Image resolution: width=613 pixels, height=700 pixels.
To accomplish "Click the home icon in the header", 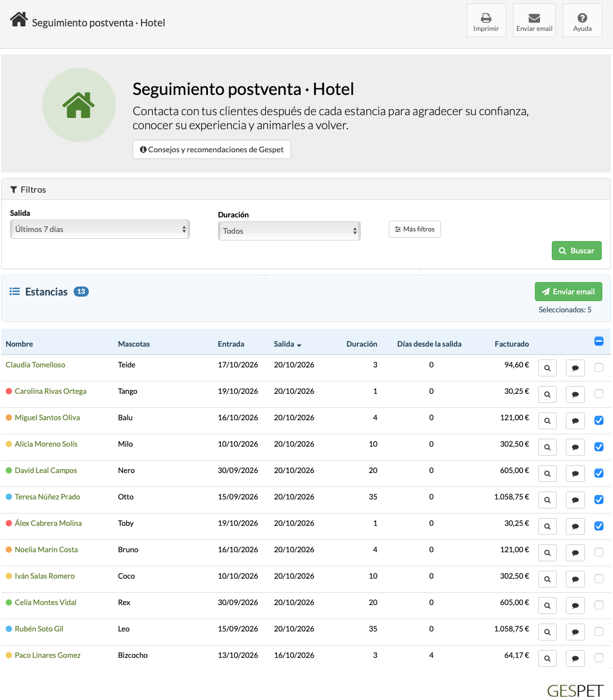I will tap(19, 20).
